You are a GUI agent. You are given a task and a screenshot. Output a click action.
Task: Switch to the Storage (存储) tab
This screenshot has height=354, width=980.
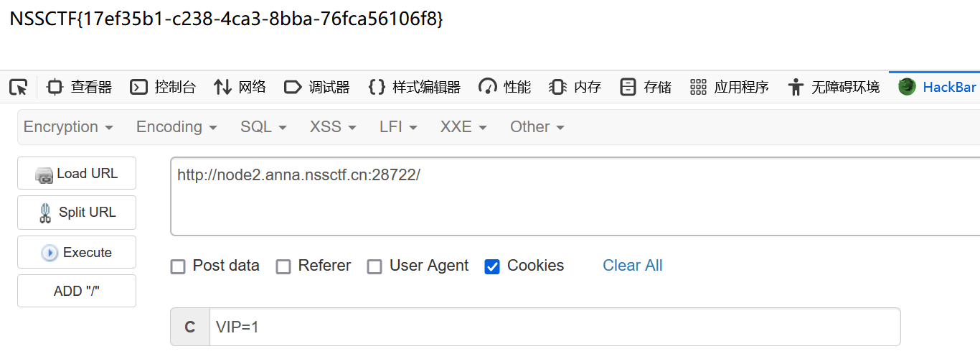click(x=646, y=88)
